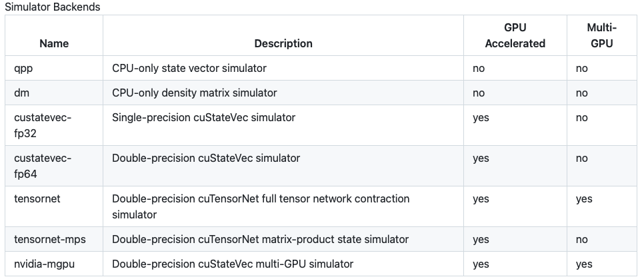Click CPU-only state vector simulator description
The width and height of the screenshot is (644, 279).
[189, 68]
